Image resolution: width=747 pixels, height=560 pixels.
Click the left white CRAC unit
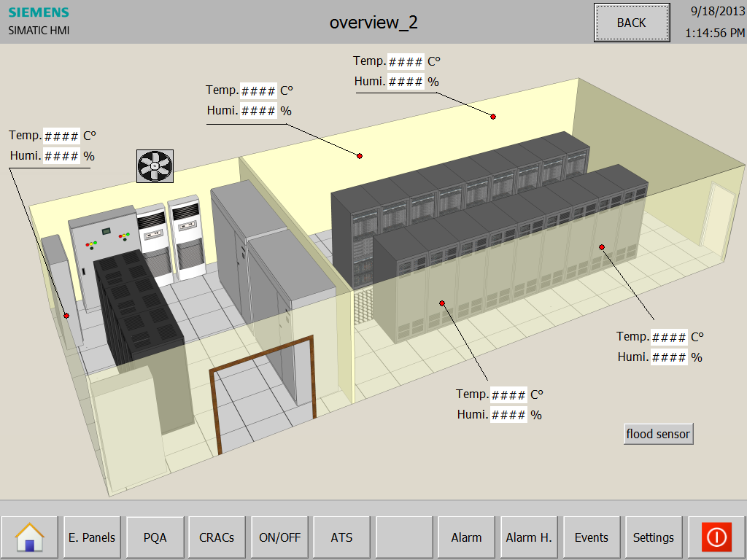[x=155, y=244]
